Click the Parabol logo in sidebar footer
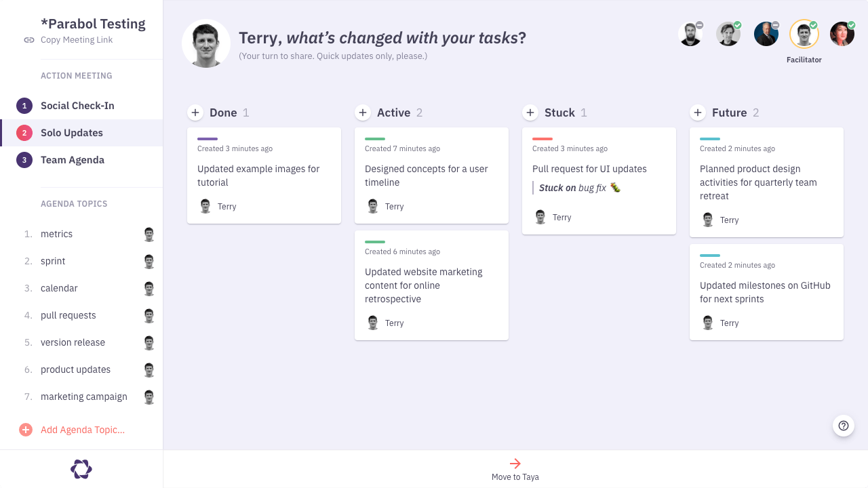Viewport: 868px width, 488px height. (x=81, y=469)
